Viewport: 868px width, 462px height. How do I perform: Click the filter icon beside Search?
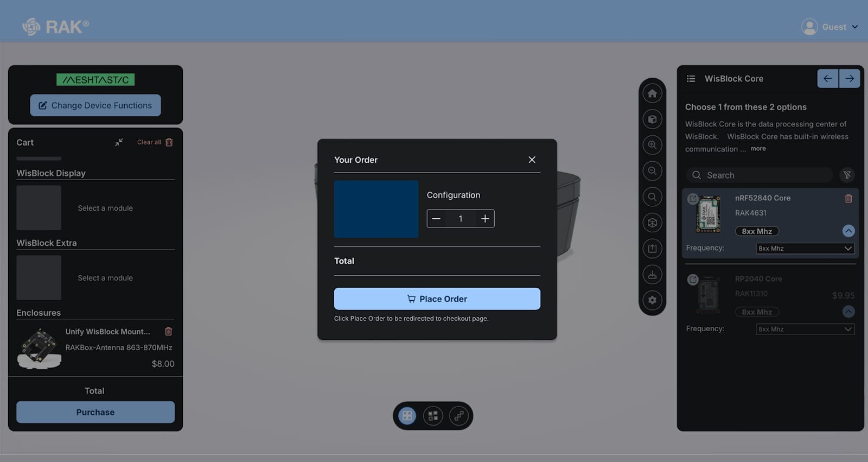(x=847, y=175)
